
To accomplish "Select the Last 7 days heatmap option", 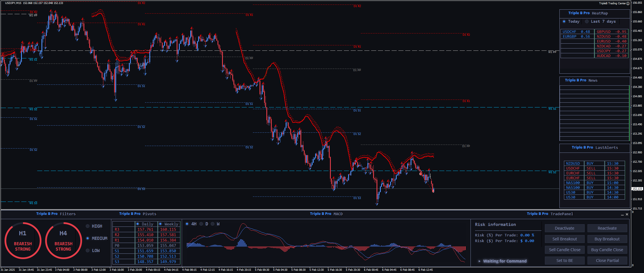I will (x=587, y=22).
